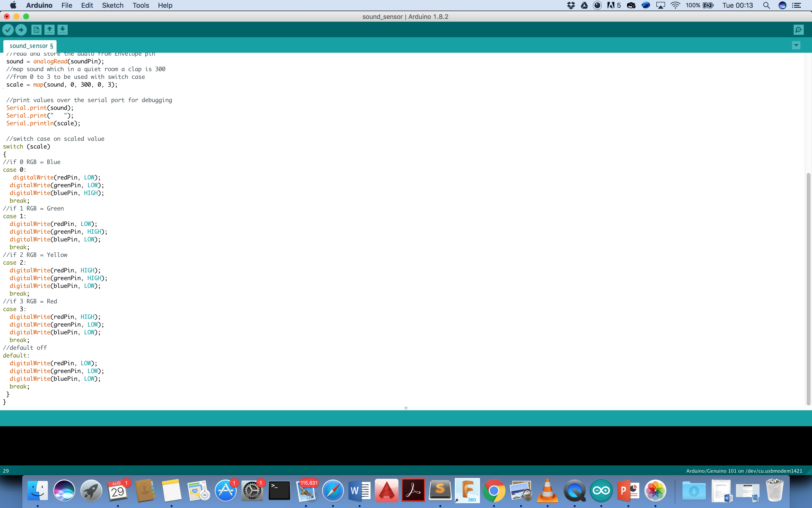Open the Arduino application menu

pos(39,5)
